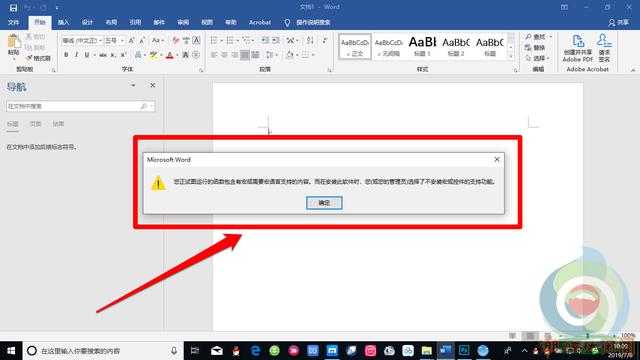Switch to the Review ribbon tab
This screenshot has width=640, height=360.
[x=183, y=22]
